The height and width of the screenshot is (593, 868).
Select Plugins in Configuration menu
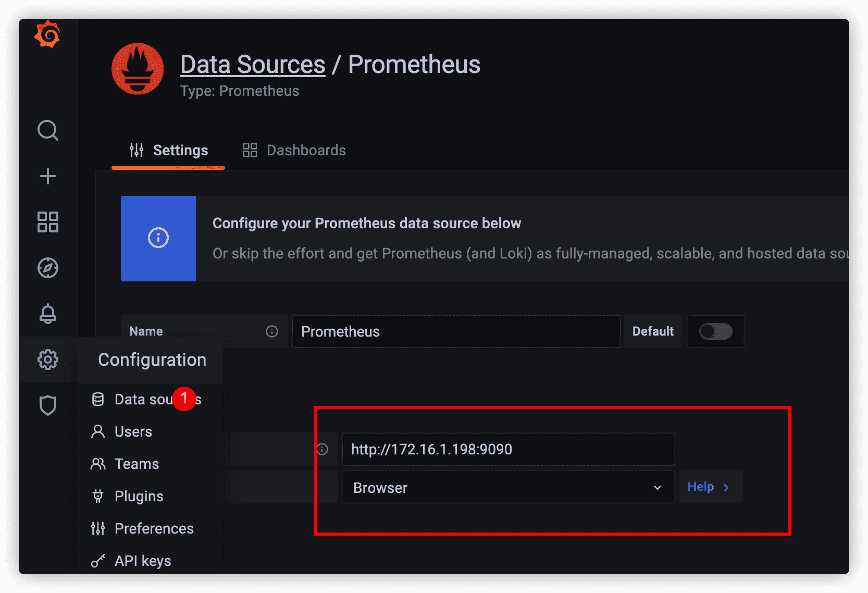[128, 497]
